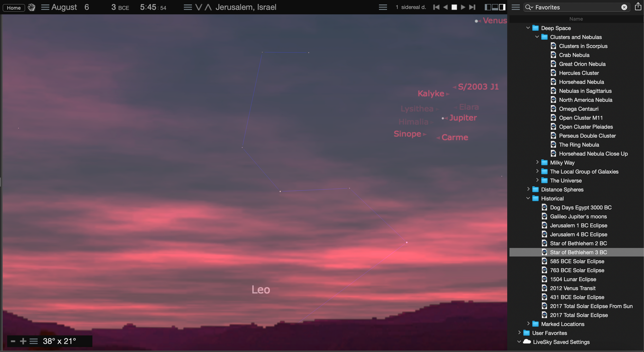
Task: Click the Home button
Action: [14, 8]
